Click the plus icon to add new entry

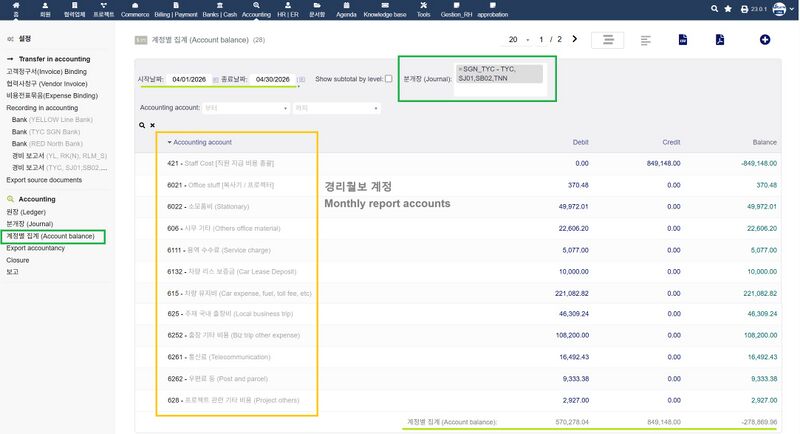[764, 39]
